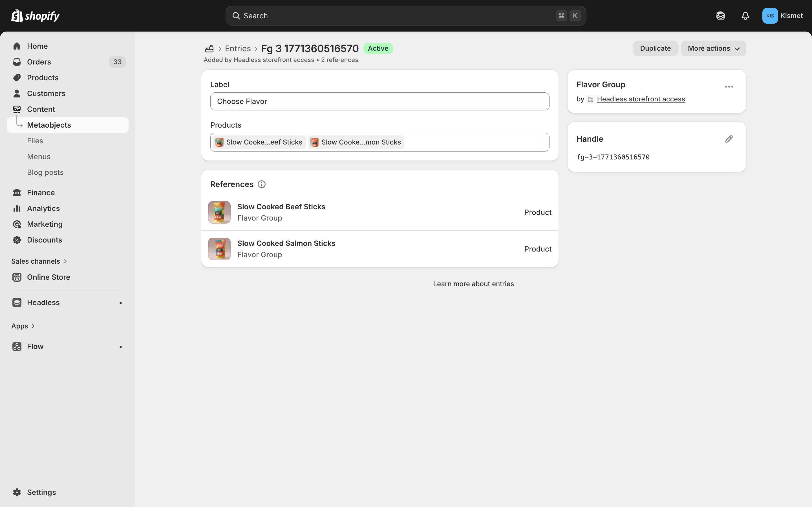Click the Duplicate button

pyautogui.click(x=655, y=49)
